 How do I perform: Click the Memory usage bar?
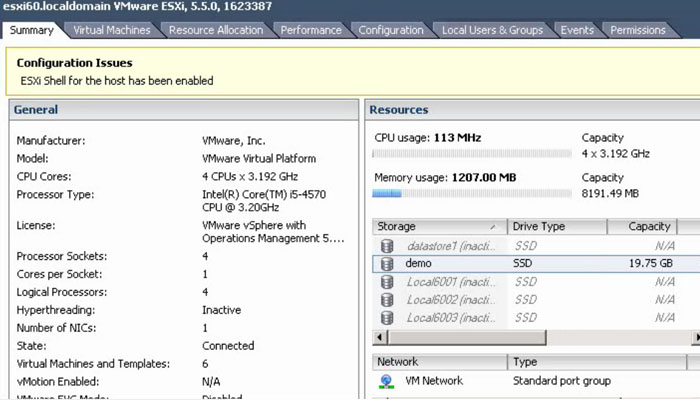point(472,193)
